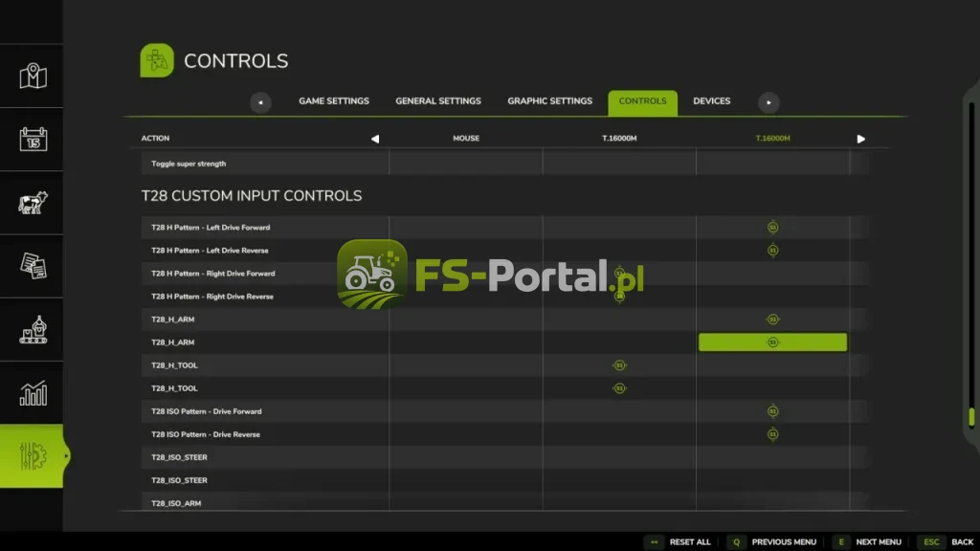Open the animals cow sidebar icon
This screenshot has height=551, width=980.
[x=33, y=203]
